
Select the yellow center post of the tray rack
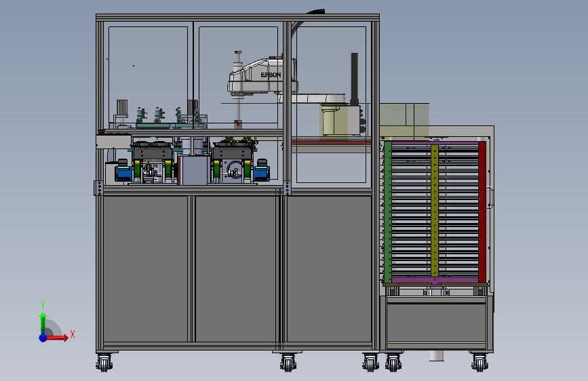click(435, 212)
